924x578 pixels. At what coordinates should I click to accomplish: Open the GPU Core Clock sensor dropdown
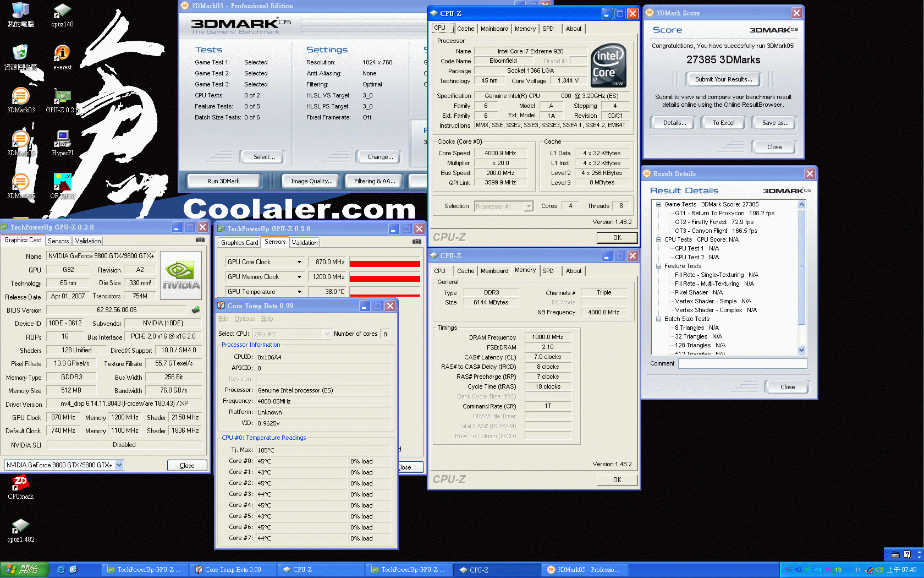pos(299,262)
